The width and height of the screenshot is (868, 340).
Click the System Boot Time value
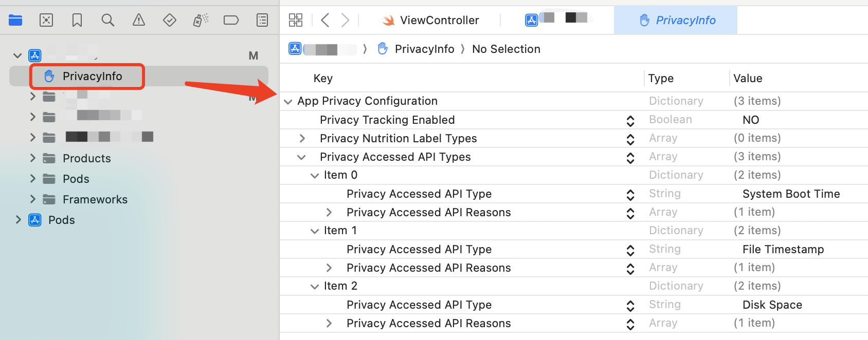coord(791,194)
